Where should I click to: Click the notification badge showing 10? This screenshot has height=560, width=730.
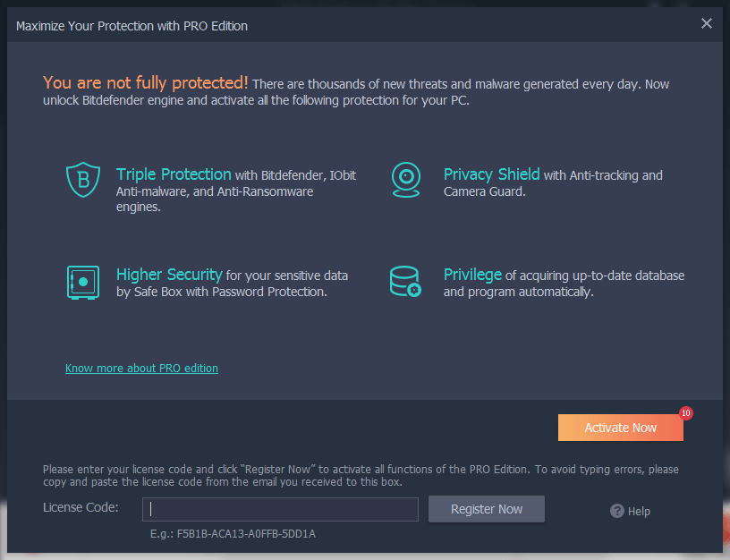(x=685, y=412)
